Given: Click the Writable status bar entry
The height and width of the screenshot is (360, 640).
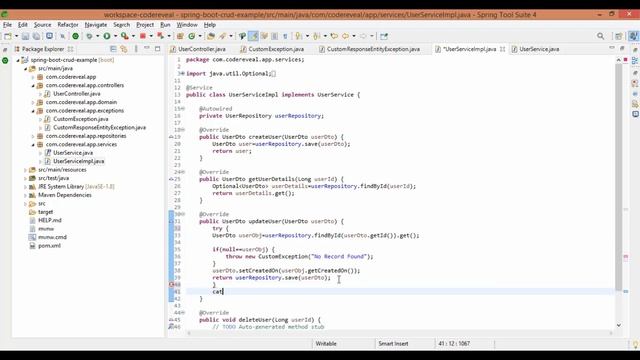Looking at the screenshot, I should pos(326,344).
